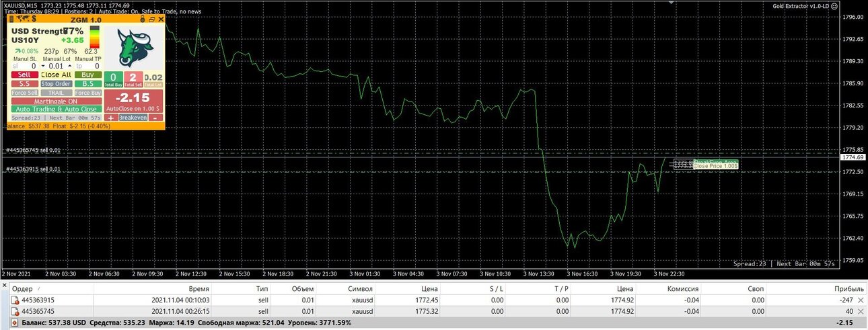868x330 pixels.
Task: Click the Total Lot 0.02 box
Action: [x=153, y=79]
